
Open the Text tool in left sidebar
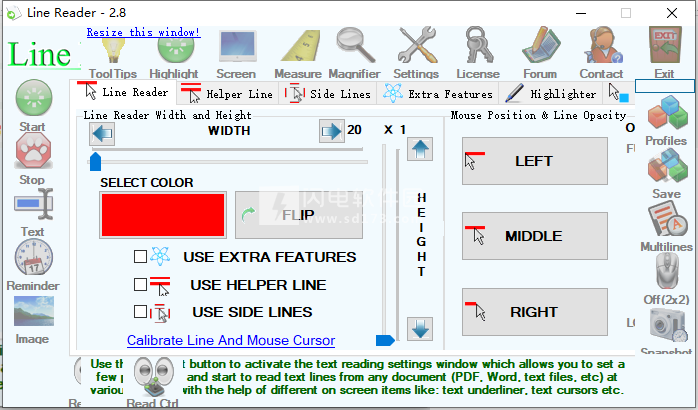click(x=34, y=205)
